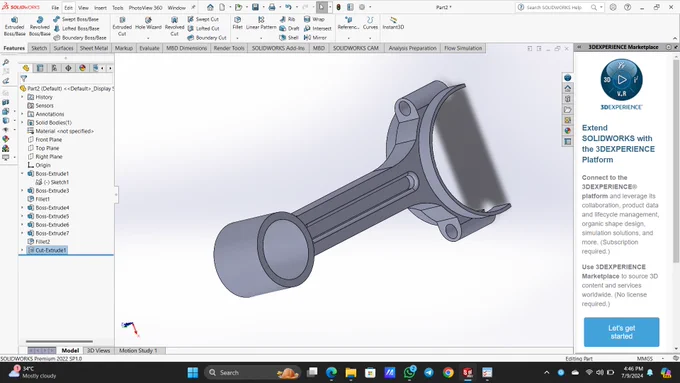Viewport: 680px width, 383px height.
Task: Open the DisplayManager tab
Action: pyautogui.click(x=82, y=68)
